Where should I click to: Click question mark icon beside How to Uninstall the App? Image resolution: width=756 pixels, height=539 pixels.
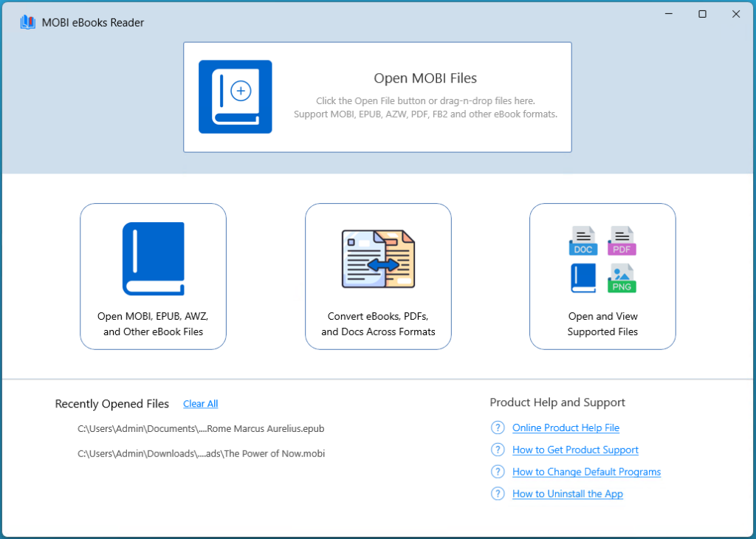pos(498,494)
